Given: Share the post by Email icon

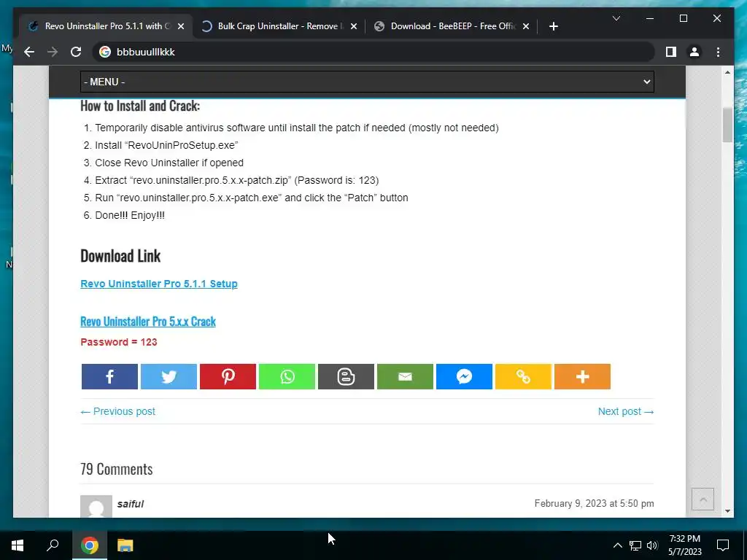Looking at the screenshot, I should (x=405, y=377).
